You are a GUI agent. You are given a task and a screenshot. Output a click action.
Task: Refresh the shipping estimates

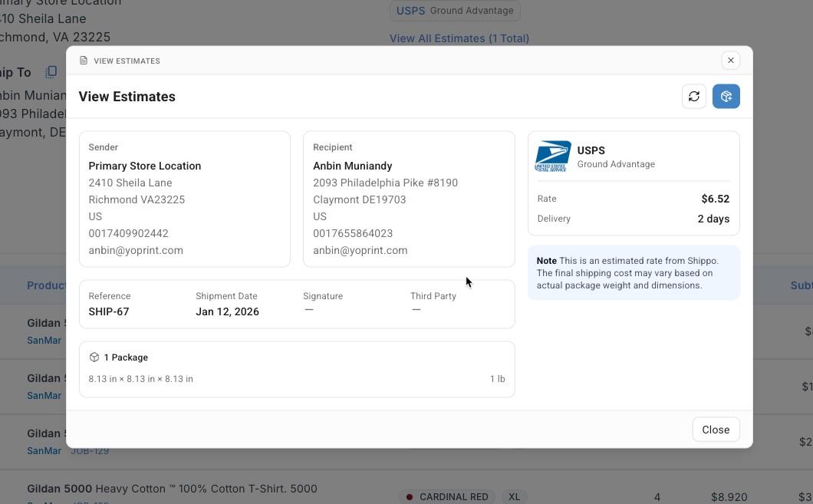tap(694, 97)
